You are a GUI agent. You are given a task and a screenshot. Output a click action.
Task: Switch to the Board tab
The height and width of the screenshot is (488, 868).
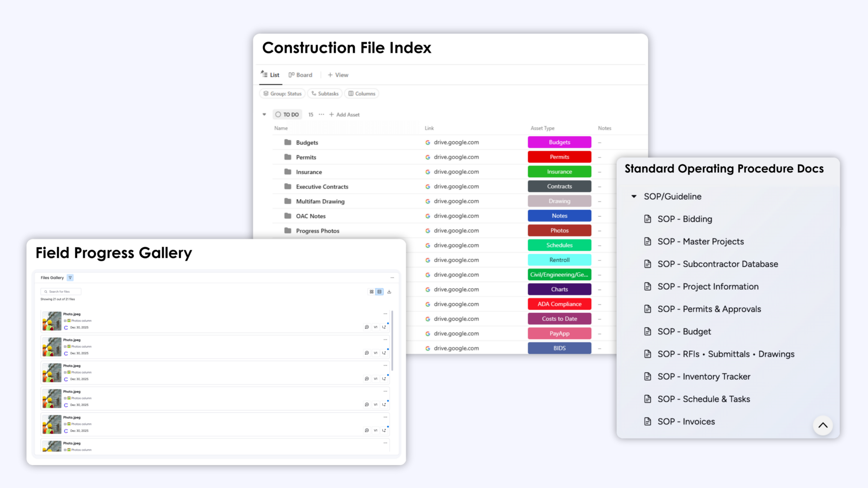[300, 75]
